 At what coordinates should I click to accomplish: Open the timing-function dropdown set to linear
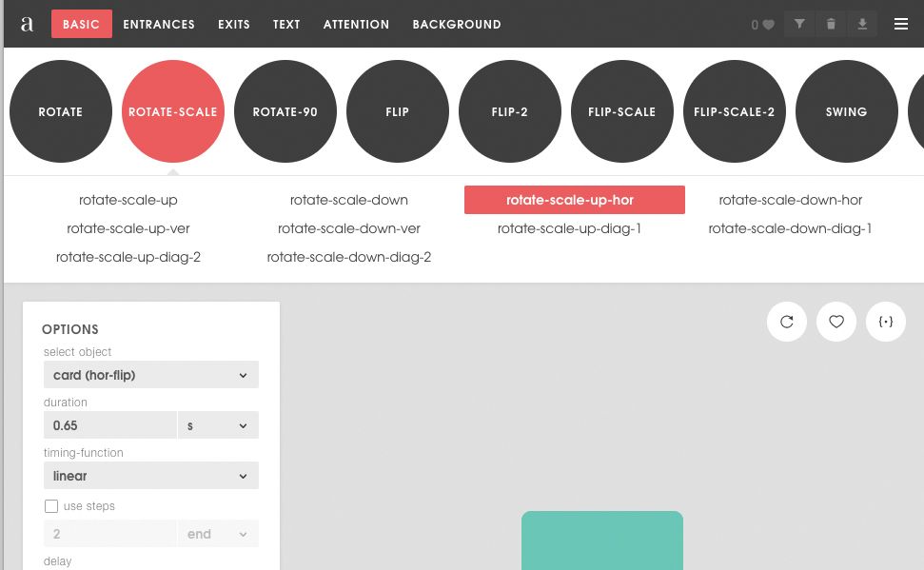click(150, 475)
